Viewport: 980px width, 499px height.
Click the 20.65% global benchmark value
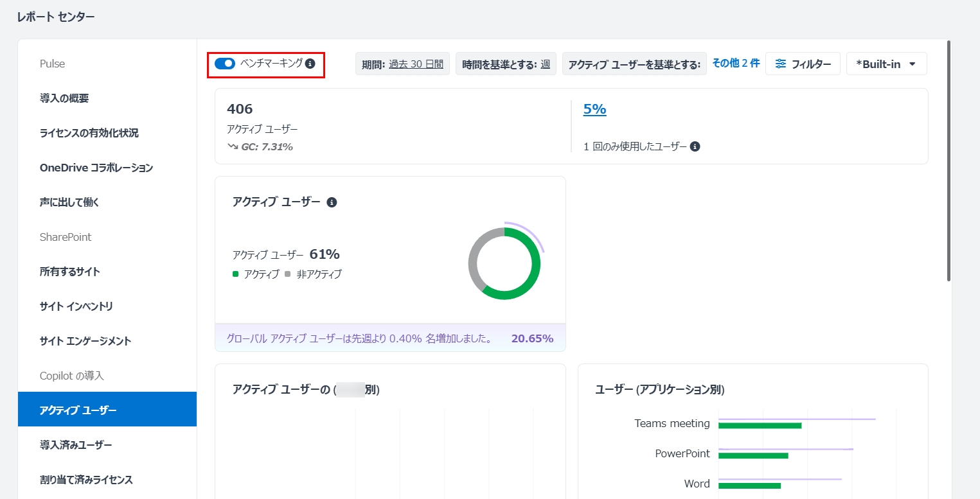532,338
